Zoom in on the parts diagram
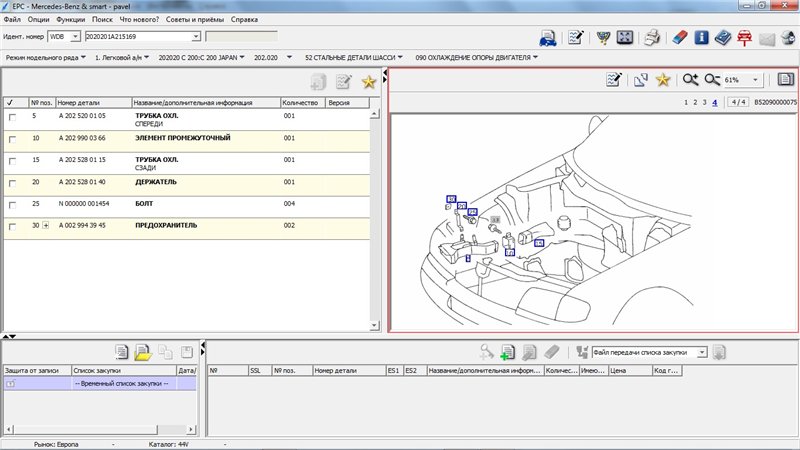This screenshot has width=800, height=450. click(x=689, y=80)
